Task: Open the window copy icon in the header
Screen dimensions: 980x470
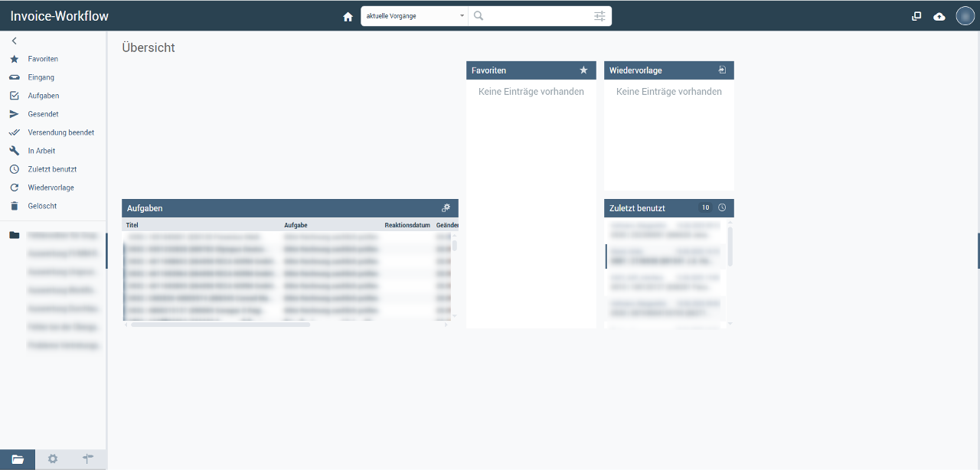Action: point(916,16)
